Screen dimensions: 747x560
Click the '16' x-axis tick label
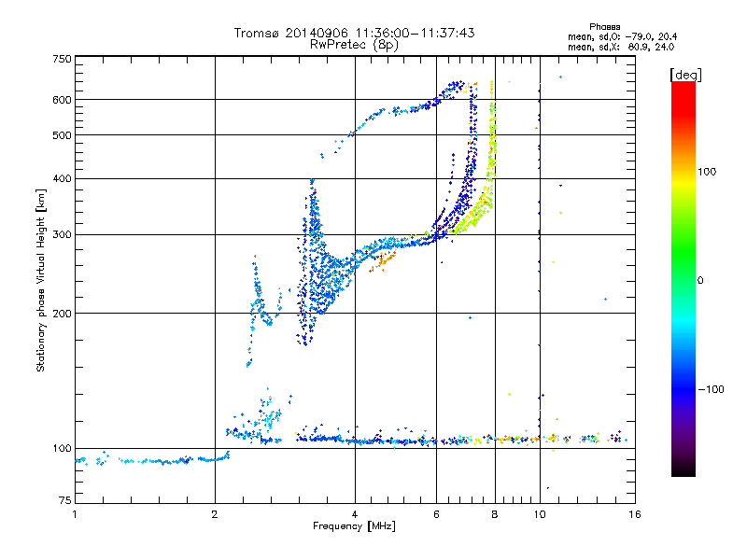point(635,514)
